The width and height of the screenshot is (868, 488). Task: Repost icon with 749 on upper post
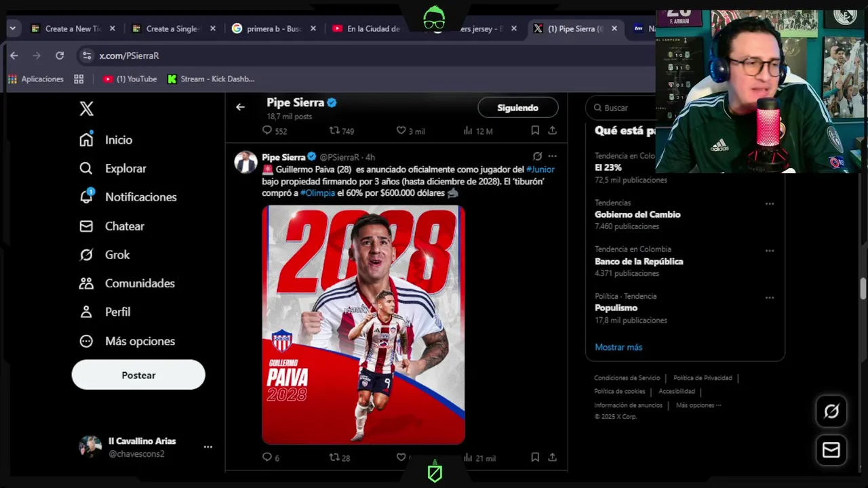[342, 131]
